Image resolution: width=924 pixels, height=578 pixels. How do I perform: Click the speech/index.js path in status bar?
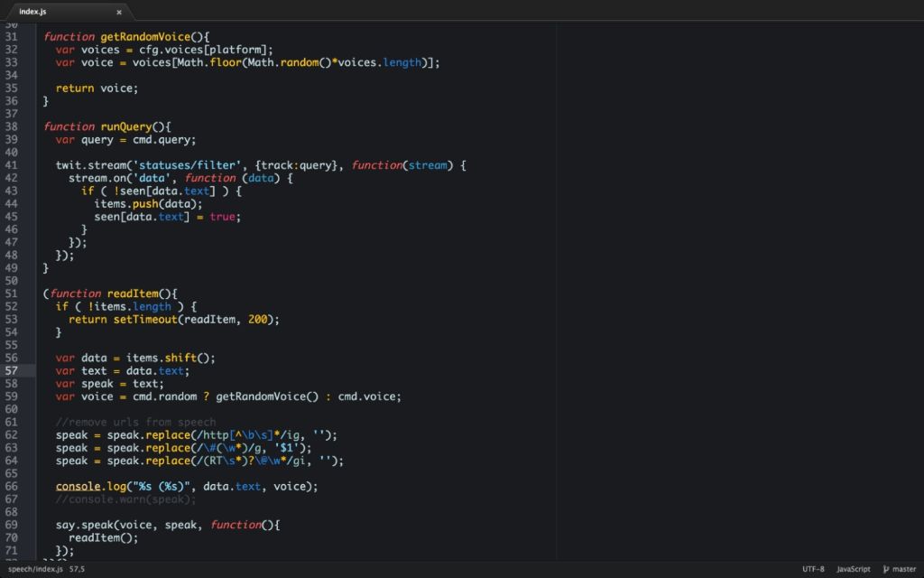pyautogui.click(x=35, y=569)
